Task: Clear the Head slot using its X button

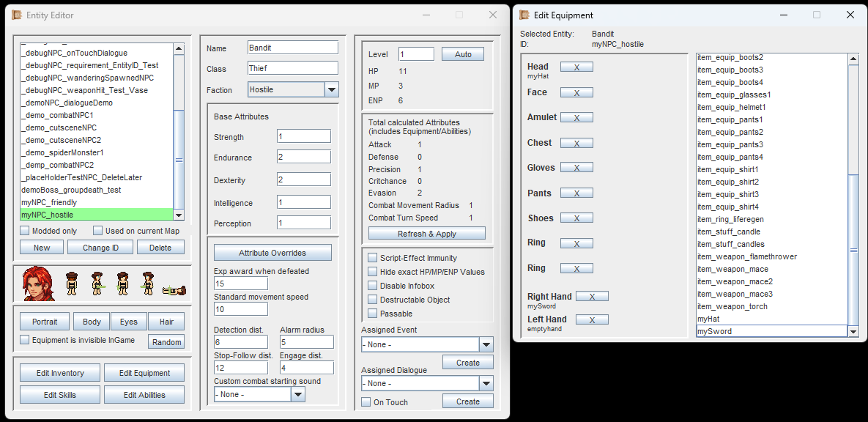Action: coord(576,67)
